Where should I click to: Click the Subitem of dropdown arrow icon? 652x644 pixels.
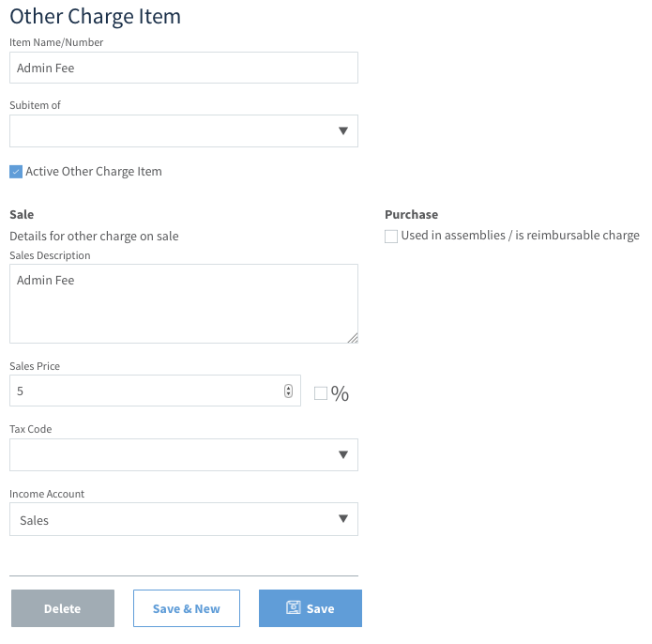(x=343, y=131)
